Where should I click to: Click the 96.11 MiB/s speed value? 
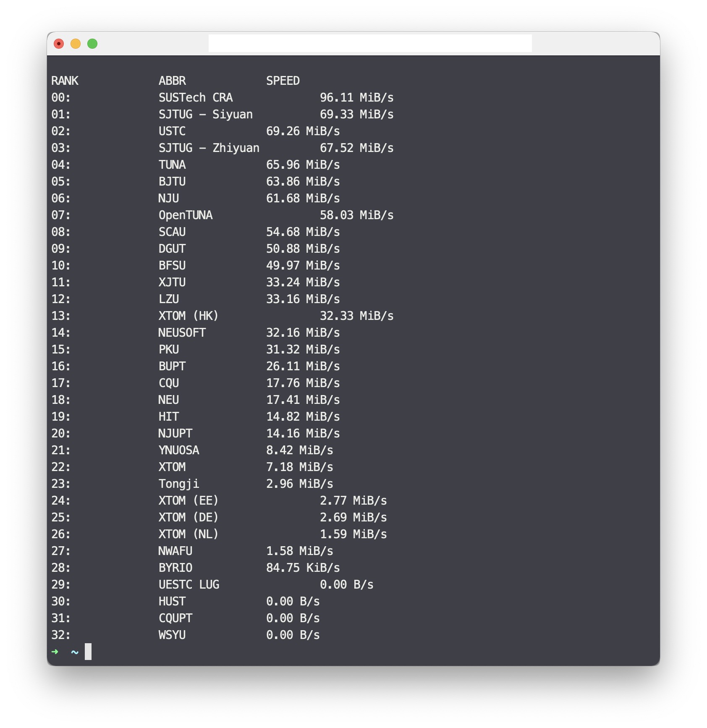click(356, 97)
